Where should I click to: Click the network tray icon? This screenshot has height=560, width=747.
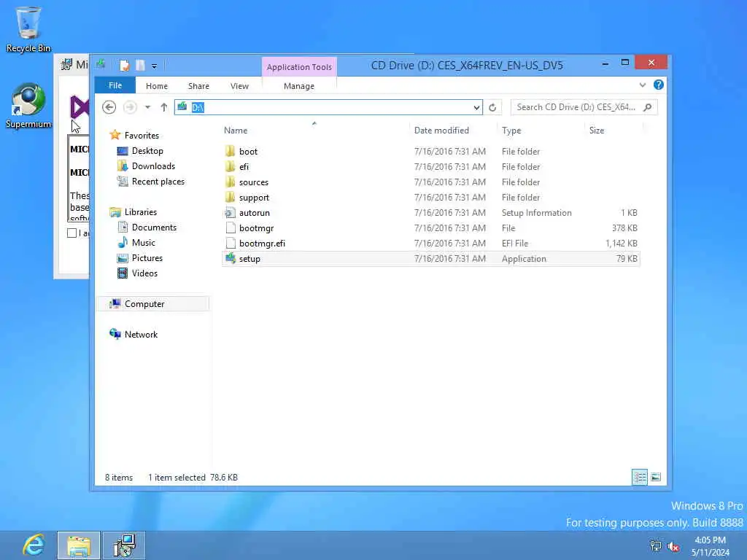656,547
